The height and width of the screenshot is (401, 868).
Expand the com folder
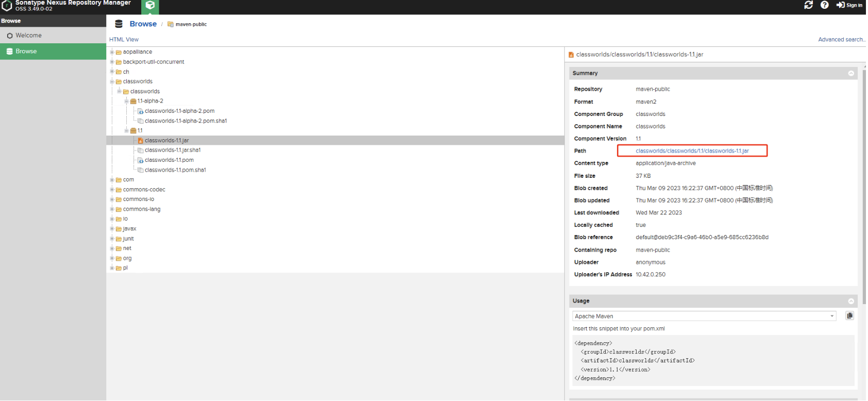click(x=112, y=180)
